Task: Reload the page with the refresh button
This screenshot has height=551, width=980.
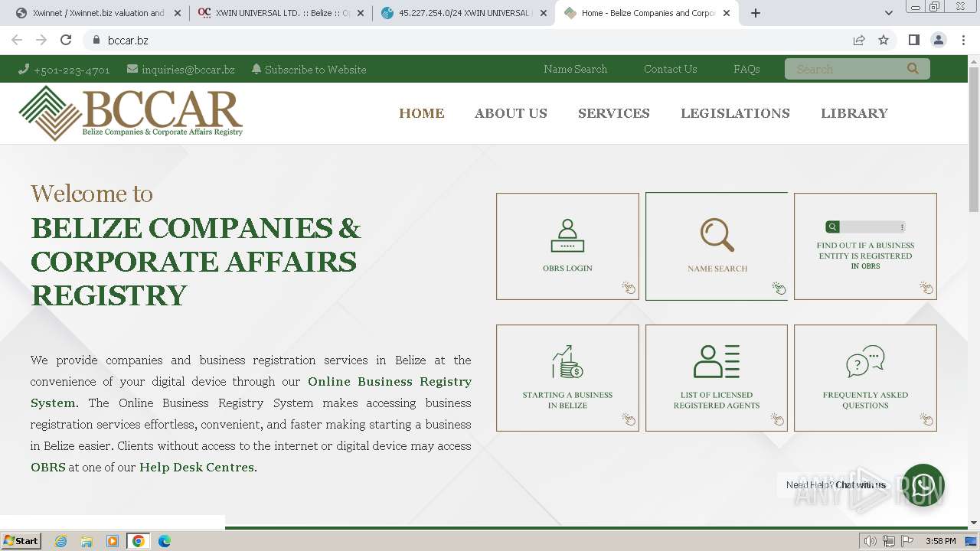Action: point(66,41)
